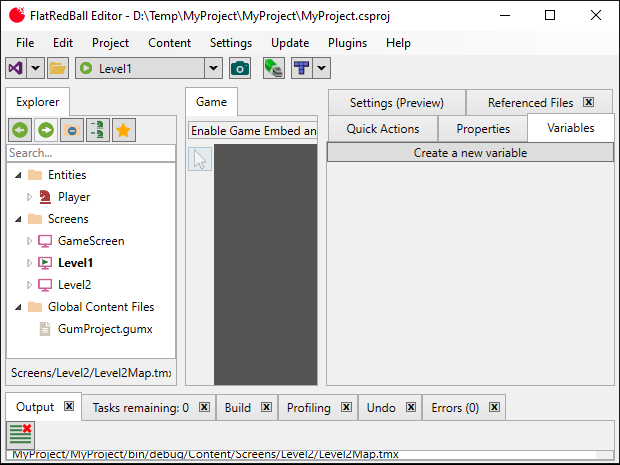Click the camera screenshot icon
This screenshot has height=465, width=620.
click(x=240, y=68)
